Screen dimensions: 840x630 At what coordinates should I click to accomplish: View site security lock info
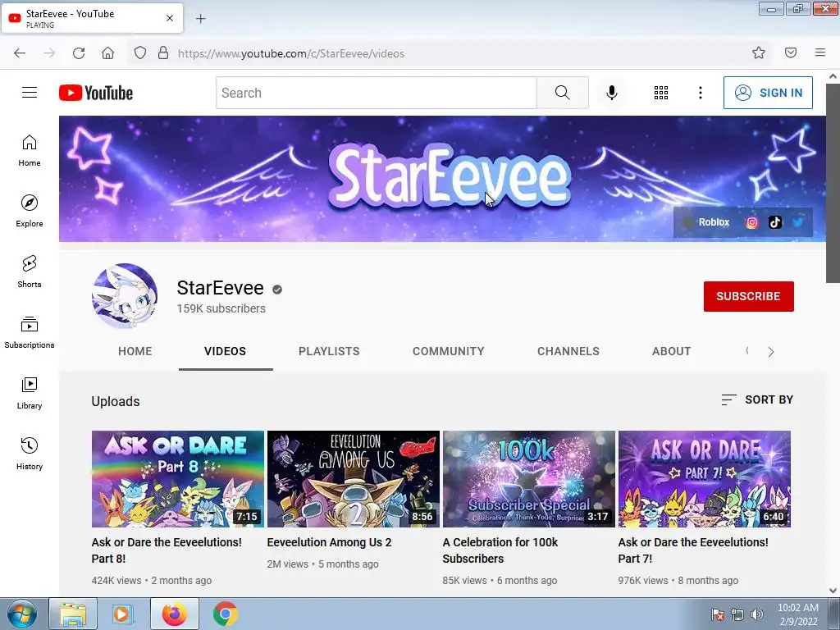pyautogui.click(x=163, y=53)
